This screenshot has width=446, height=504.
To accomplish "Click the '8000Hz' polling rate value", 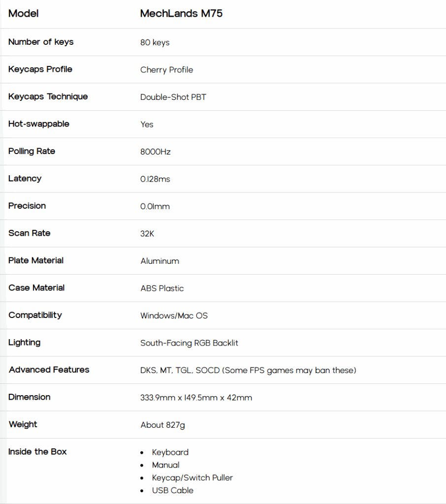I will point(155,152).
